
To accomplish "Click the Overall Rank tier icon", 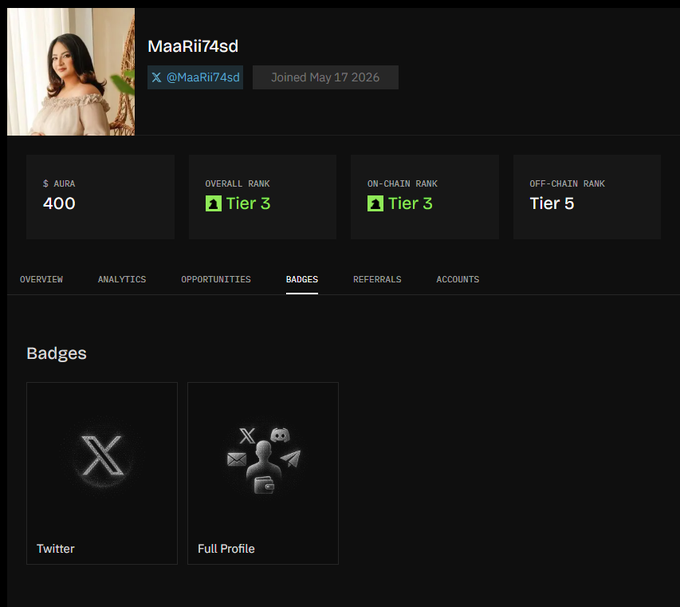I will [x=213, y=203].
